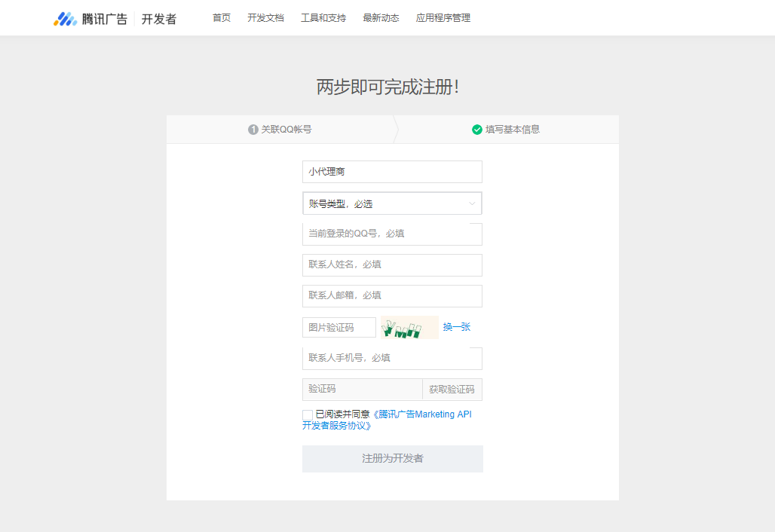This screenshot has height=532, width=775.
Task: Open 最新动态 from the nav bar
Action: 381,17
